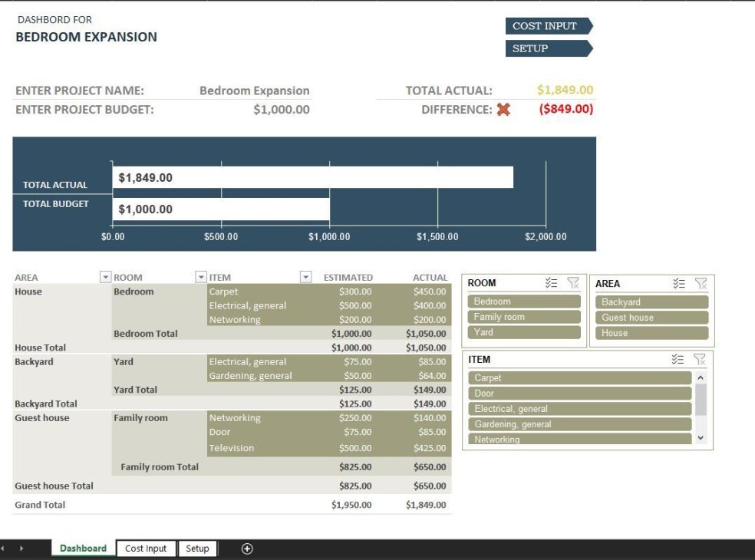Click the clear filter icon on ITEM slicer

point(700,359)
